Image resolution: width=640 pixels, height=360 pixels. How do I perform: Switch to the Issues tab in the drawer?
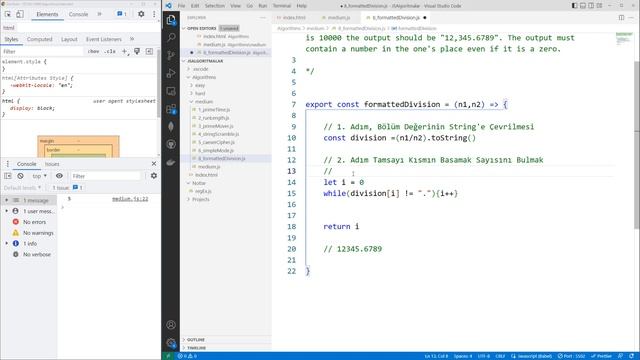pos(52,164)
